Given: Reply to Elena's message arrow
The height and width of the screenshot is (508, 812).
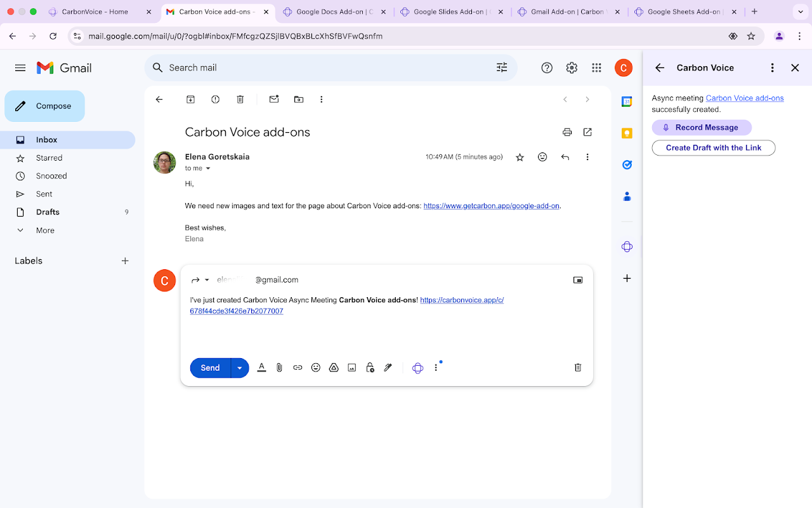Looking at the screenshot, I should click(565, 157).
